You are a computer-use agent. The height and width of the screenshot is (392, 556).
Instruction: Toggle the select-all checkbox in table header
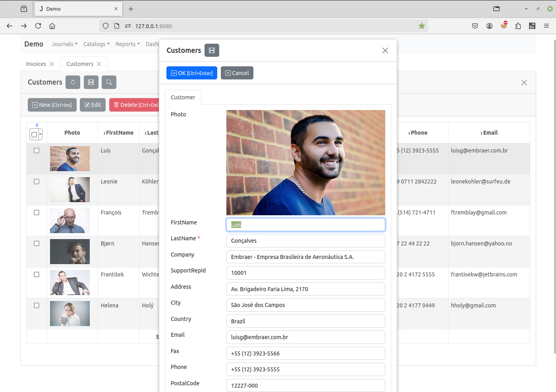34,135
